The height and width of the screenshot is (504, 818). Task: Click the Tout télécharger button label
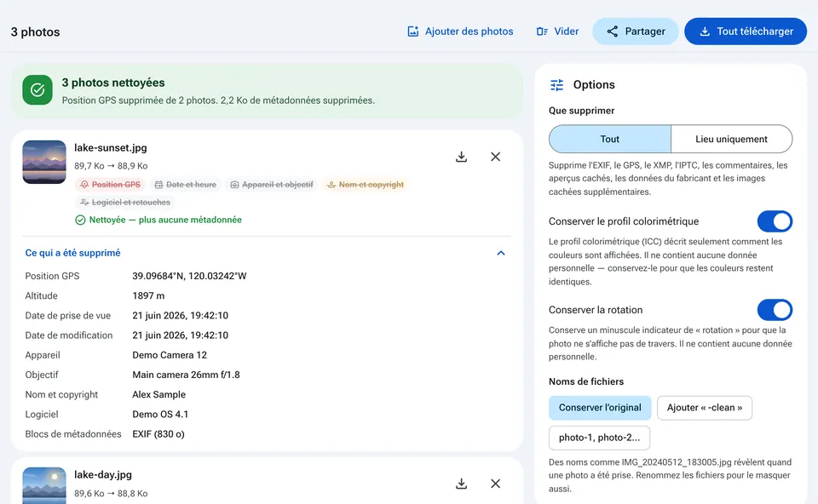tap(755, 31)
